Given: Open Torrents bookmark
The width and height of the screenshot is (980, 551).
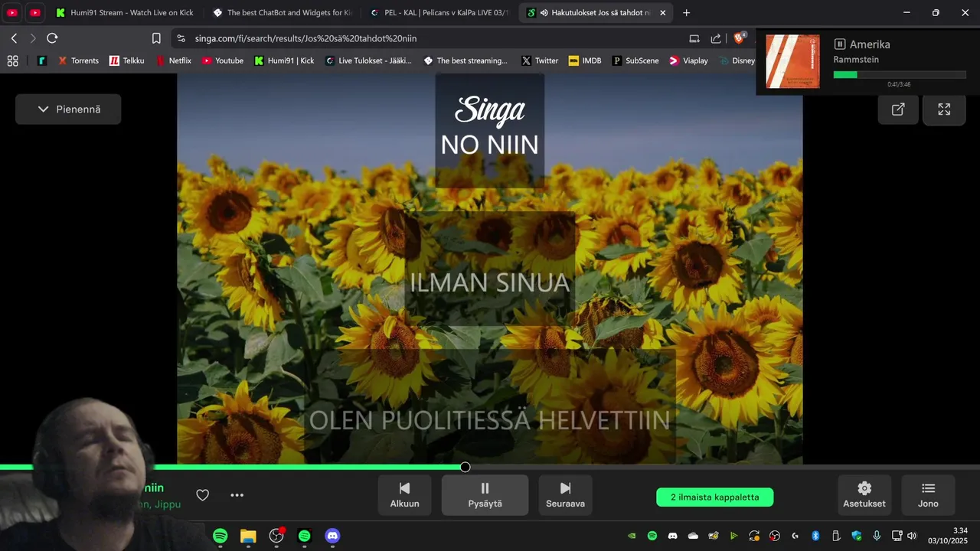Looking at the screenshot, I should pyautogui.click(x=78, y=60).
